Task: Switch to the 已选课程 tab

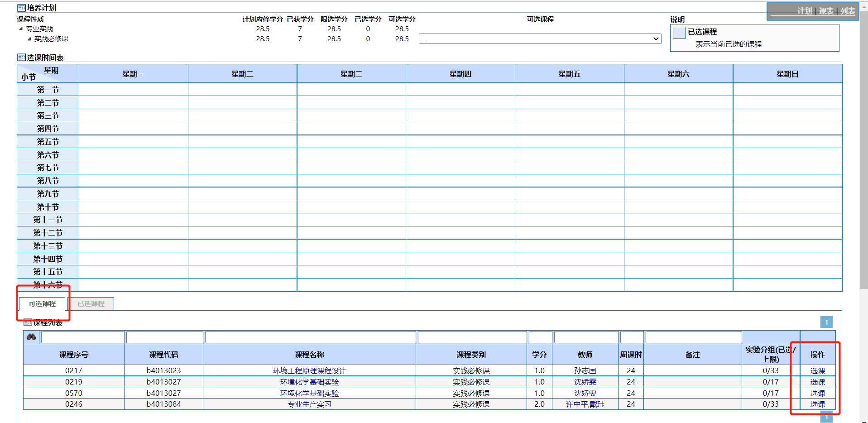Action: click(x=91, y=303)
